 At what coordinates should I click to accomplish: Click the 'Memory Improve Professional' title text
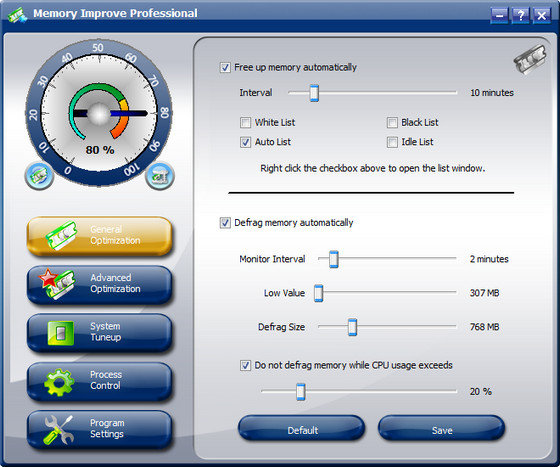point(115,14)
